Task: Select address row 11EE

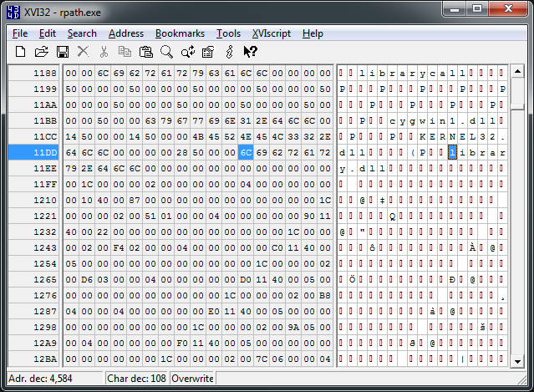Action: coord(33,169)
